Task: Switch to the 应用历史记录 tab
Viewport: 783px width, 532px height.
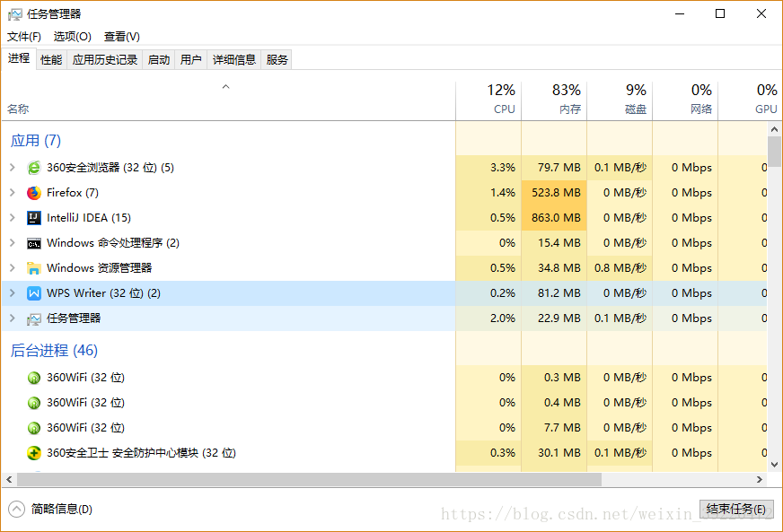Action: (105, 60)
